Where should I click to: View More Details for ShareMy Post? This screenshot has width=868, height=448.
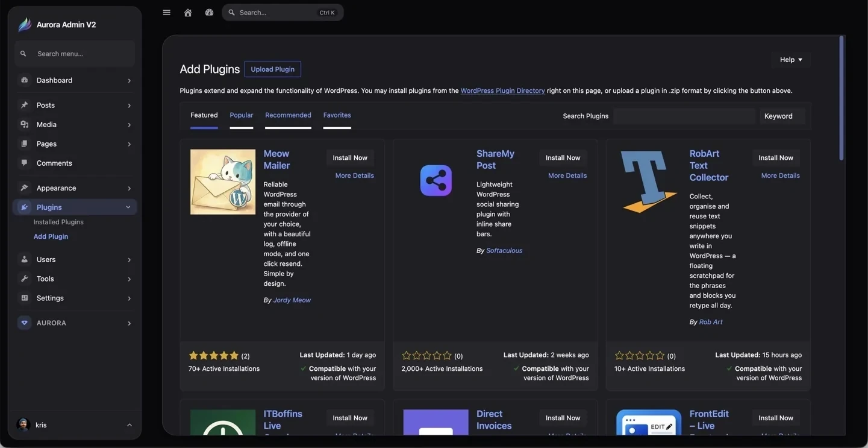click(567, 175)
